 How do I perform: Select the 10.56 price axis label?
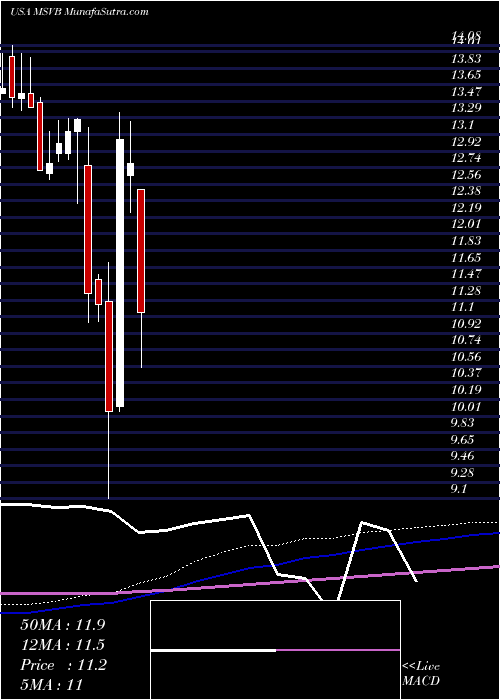point(466,357)
